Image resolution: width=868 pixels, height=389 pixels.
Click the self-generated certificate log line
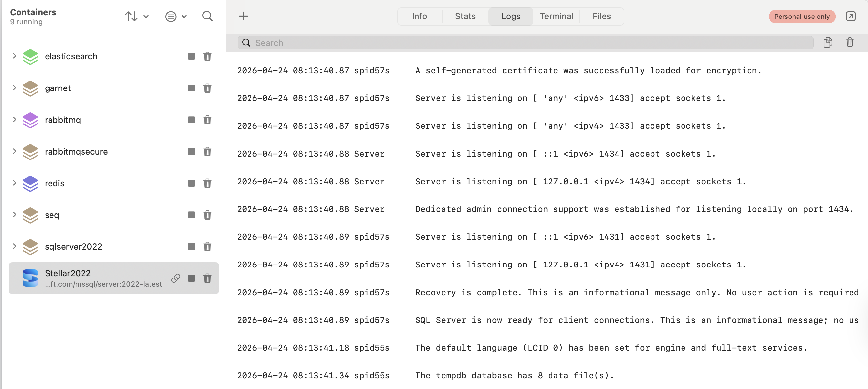(x=499, y=70)
